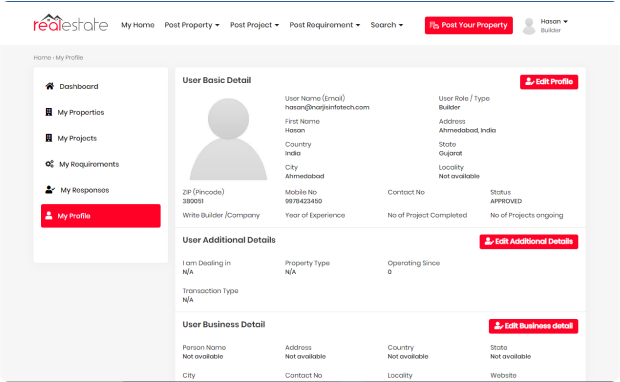Open the Hasan account dropdown
This screenshot has width=620, height=382.
click(554, 21)
